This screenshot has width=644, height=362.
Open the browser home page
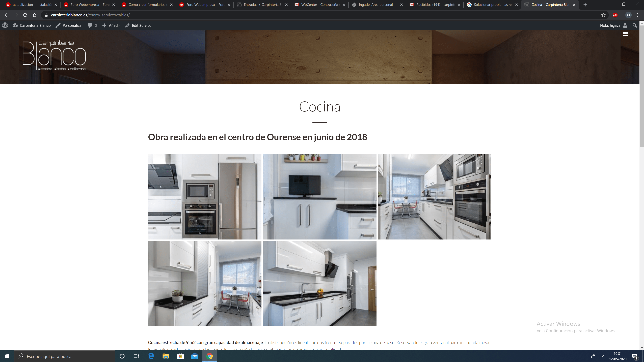pos(35,15)
